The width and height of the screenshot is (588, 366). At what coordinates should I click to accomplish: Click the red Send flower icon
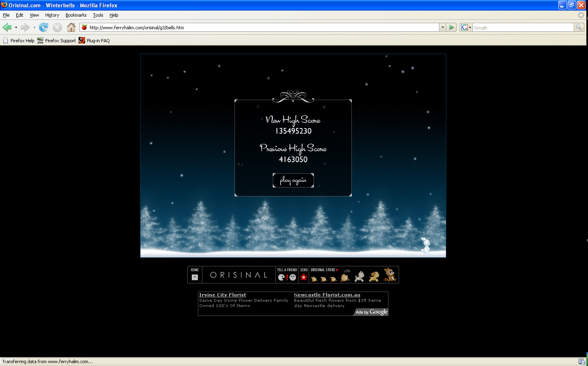click(304, 277)
